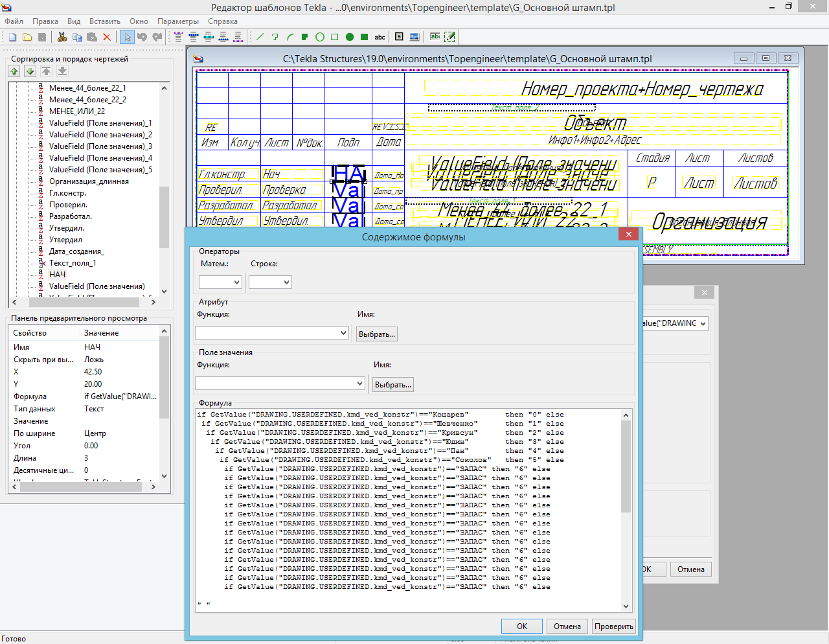Select the Line drawing tool

pos(260,37)
